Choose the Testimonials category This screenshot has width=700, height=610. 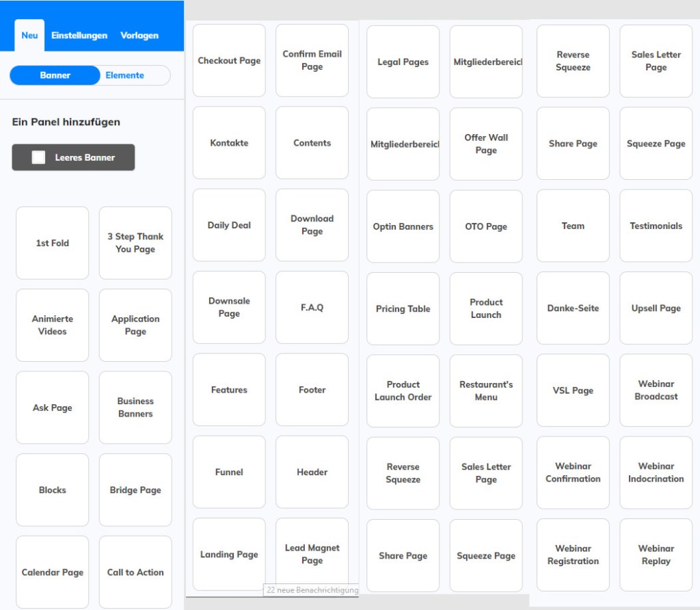point(656,226)
